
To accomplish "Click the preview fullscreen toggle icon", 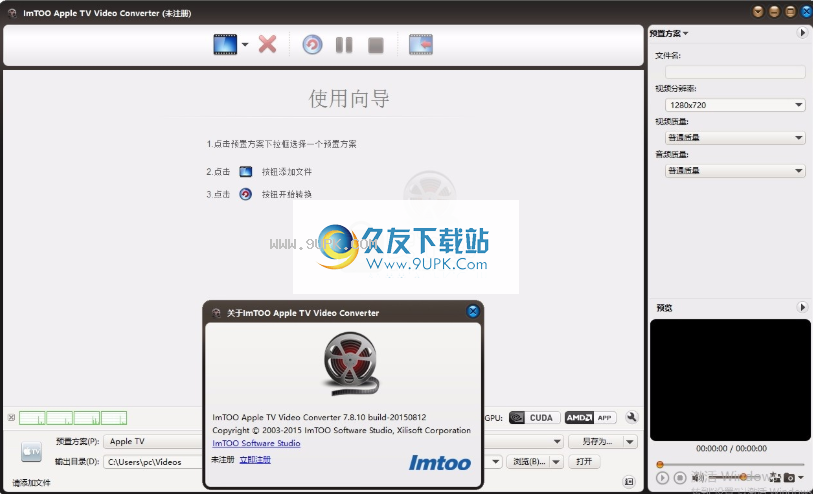I will click(x=775, y=477).
